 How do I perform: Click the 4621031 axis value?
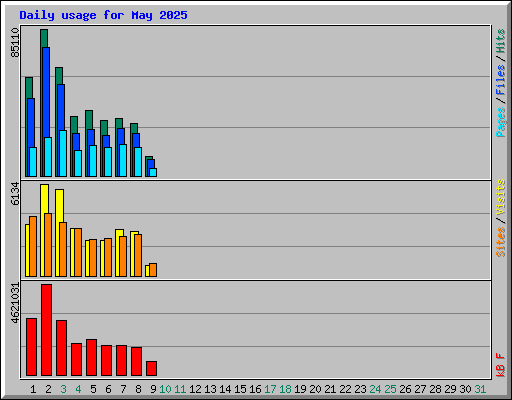coord(15,303)
